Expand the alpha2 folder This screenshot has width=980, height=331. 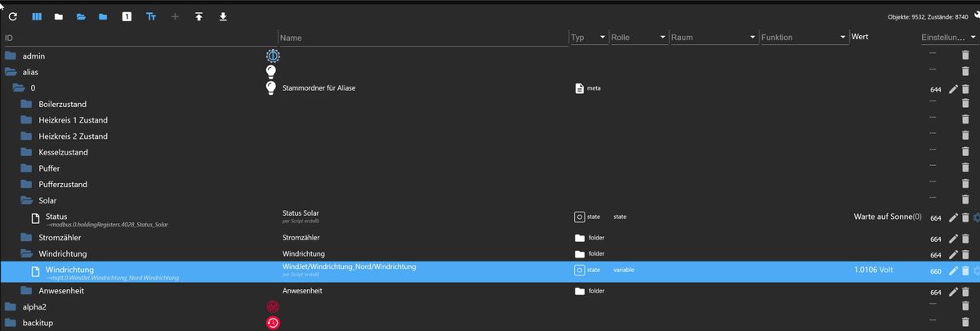11,306
